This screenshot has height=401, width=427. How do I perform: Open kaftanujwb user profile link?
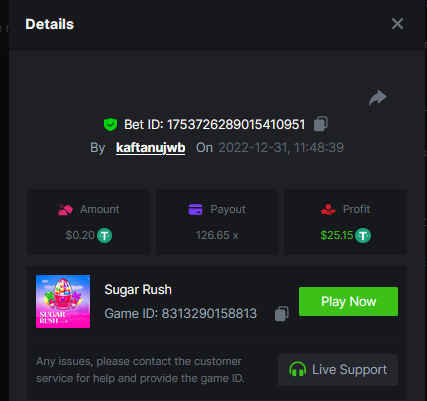coord(150,148)
